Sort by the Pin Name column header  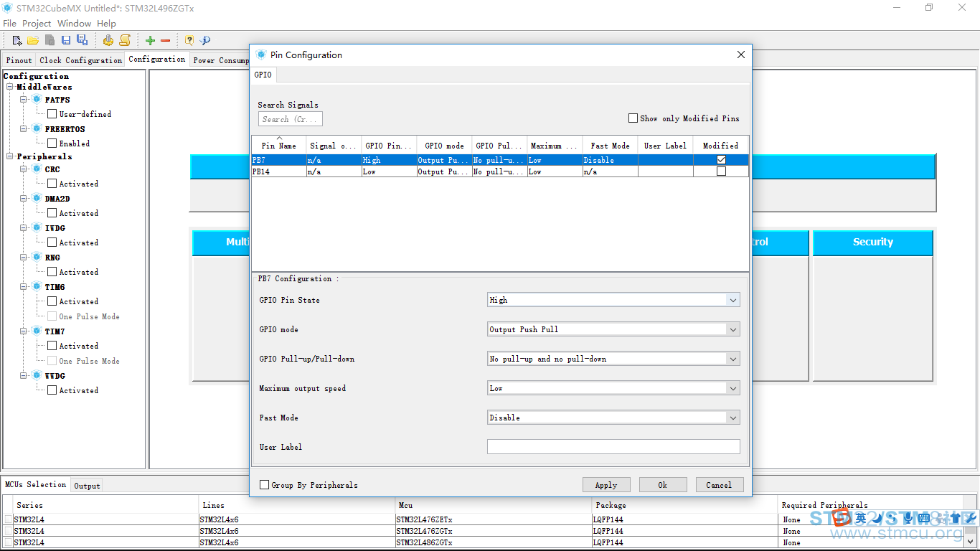pos(279,145)
